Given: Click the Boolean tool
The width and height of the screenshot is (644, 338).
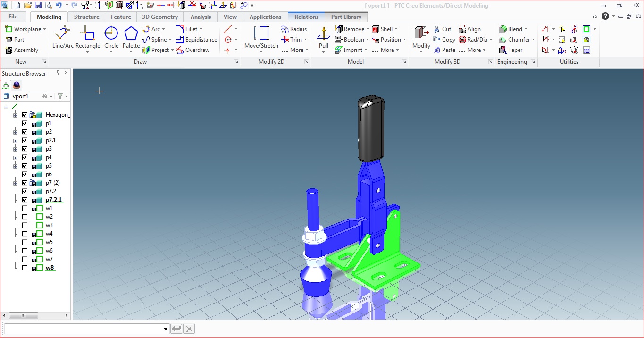Looking at the screenshot, I should [x=350, y=40].
